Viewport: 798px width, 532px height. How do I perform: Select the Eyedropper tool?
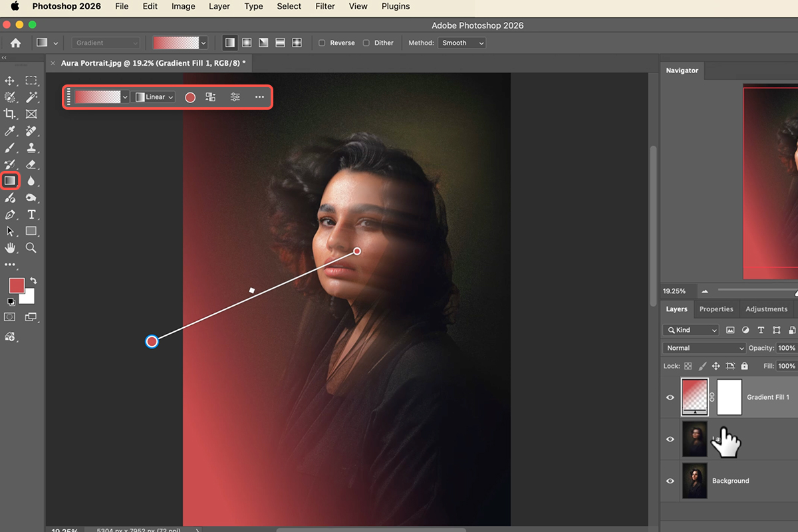point(10,131)
